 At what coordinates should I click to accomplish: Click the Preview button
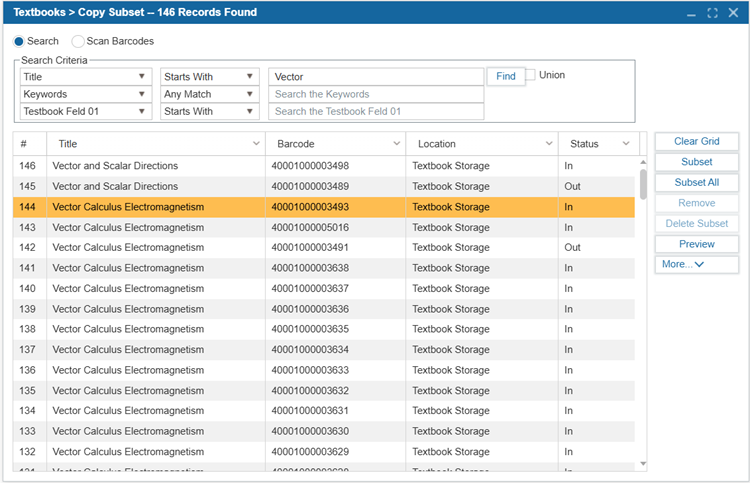click(x=696, y=244)
